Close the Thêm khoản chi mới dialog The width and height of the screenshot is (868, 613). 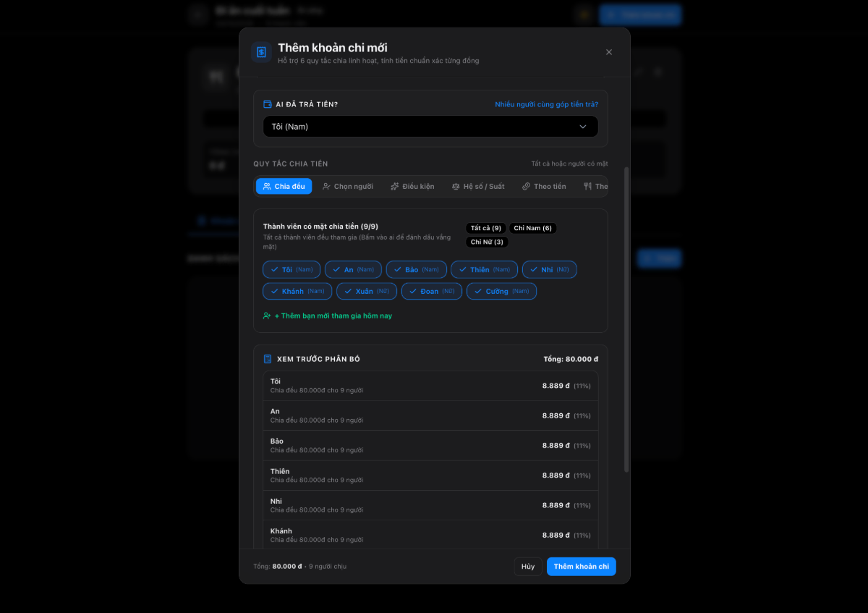(x=609, y=52)
